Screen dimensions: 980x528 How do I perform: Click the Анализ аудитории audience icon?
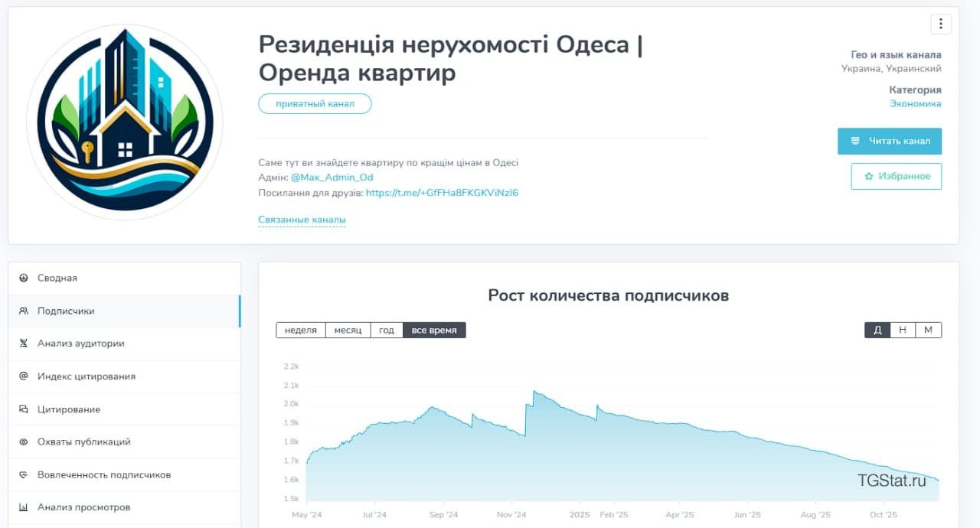25,344
